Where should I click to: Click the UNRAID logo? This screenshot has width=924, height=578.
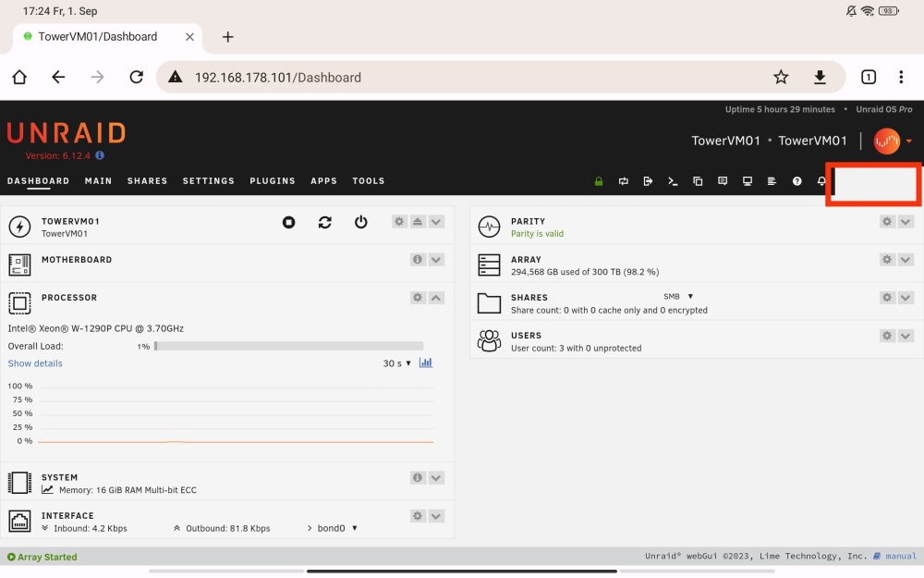67,133
